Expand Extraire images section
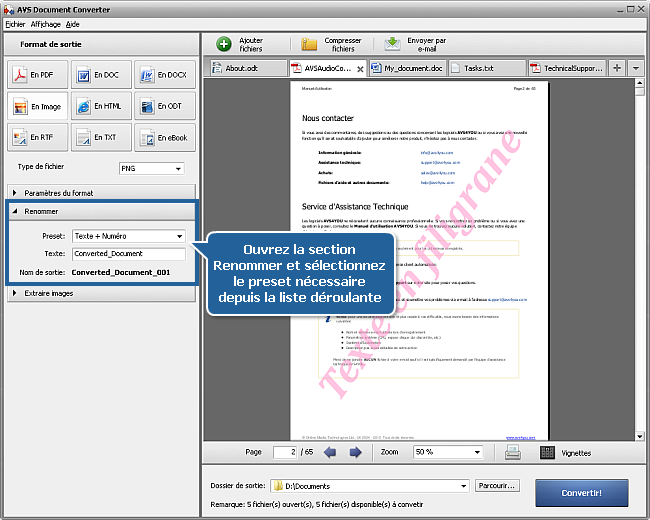Image resolution: width=650 pixels, height=520 pixels. click(x=101, y=293)
